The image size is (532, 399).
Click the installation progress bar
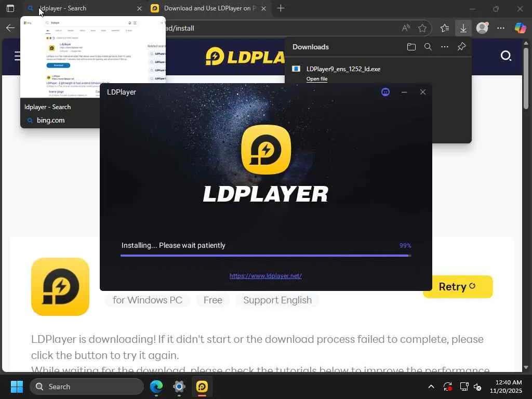[265, 256]
